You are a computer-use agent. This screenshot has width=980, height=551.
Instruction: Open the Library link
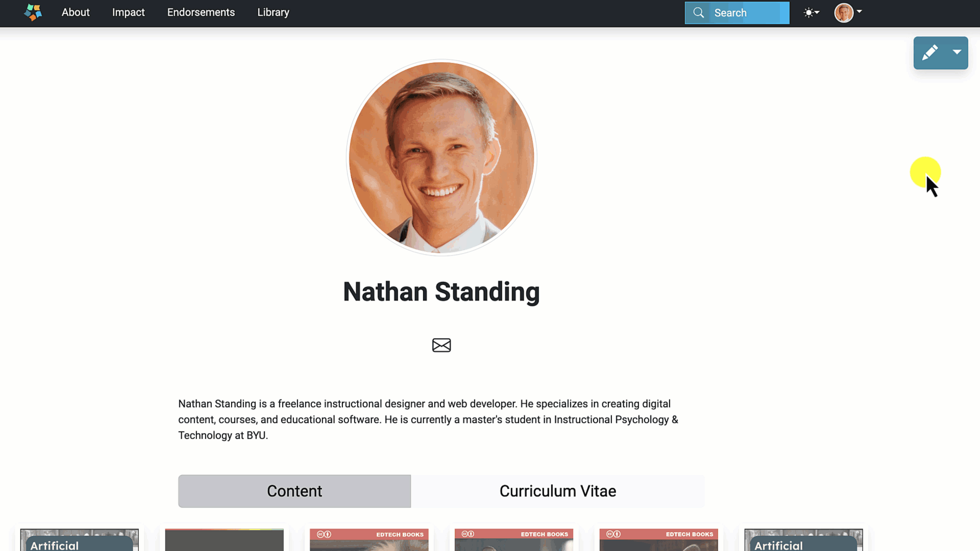coord(273,12)
